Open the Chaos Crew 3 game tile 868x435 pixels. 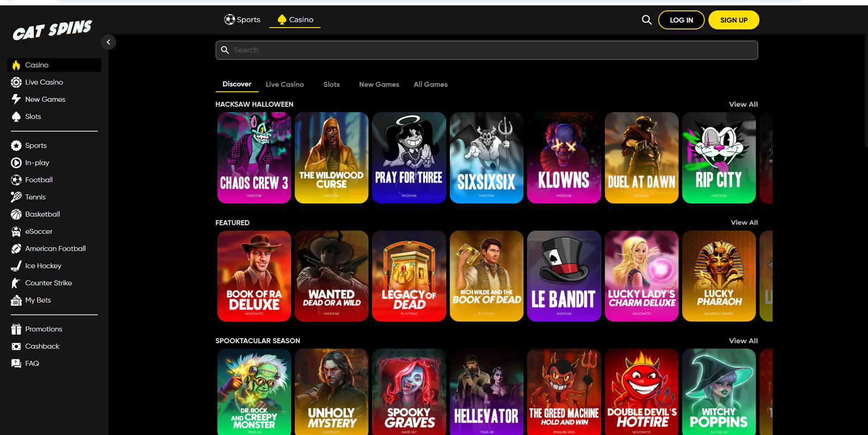tap(254, 158)
